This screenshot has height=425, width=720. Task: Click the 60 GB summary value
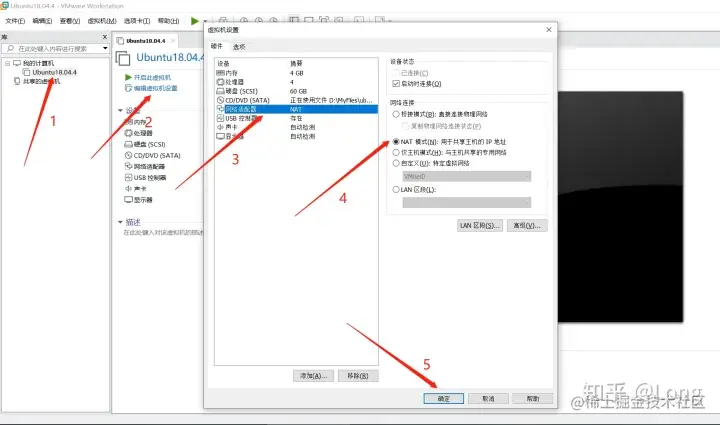[298, 91]
